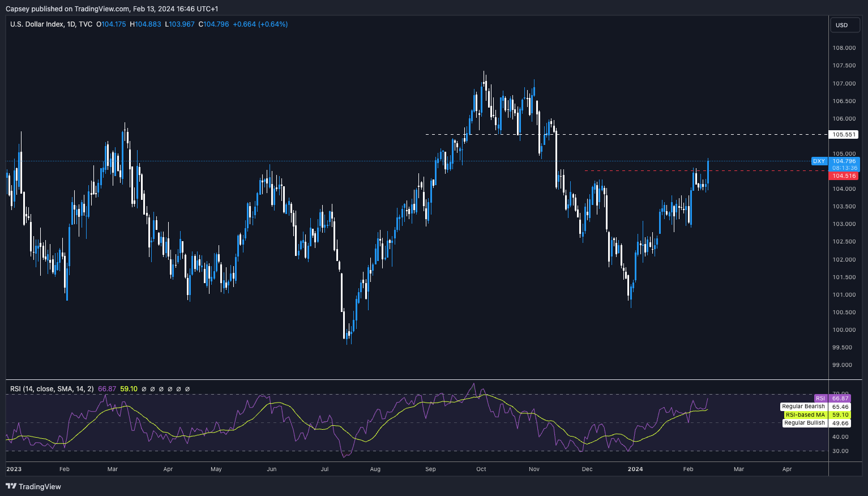Click the yellow RSI-based MA tag
Viewport: 868px width, 496px height.
[x=805, y=415]
